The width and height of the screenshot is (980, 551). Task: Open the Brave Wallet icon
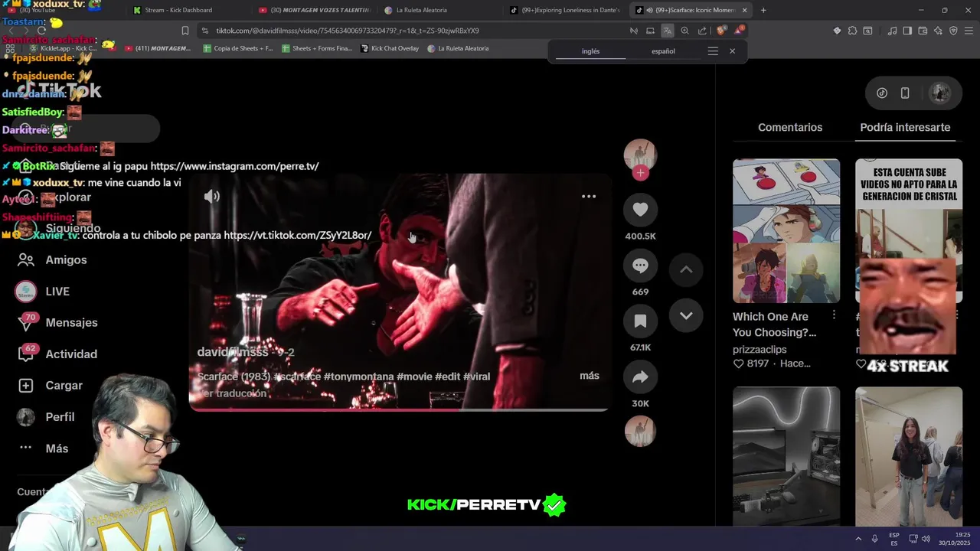click(923, 31)
